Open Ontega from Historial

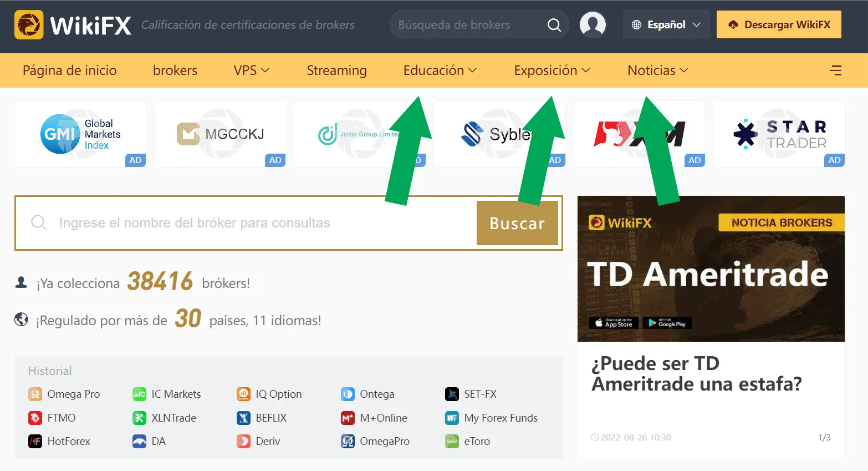point(367,394)
